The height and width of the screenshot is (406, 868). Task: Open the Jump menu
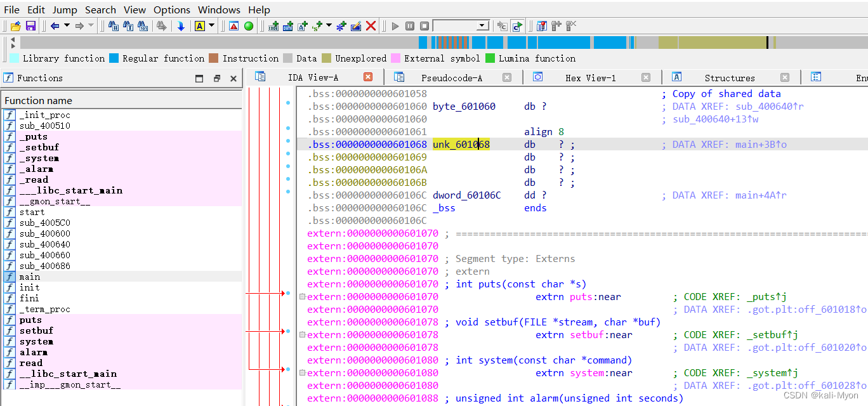pos(65,10)
